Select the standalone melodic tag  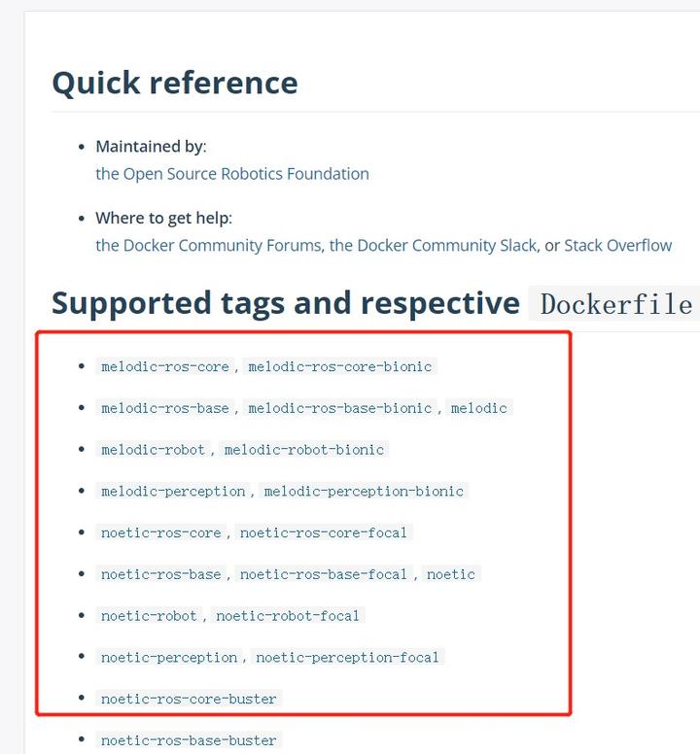(478, 408)
